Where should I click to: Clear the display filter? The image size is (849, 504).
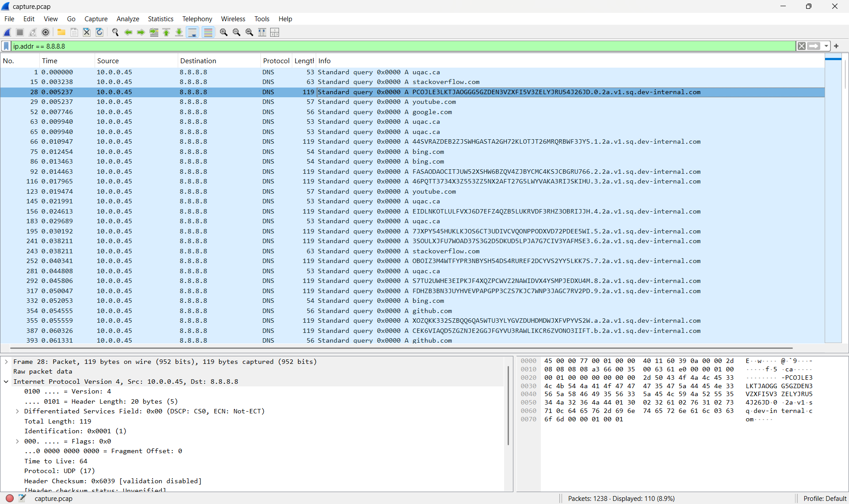click(x=801, y=46)
